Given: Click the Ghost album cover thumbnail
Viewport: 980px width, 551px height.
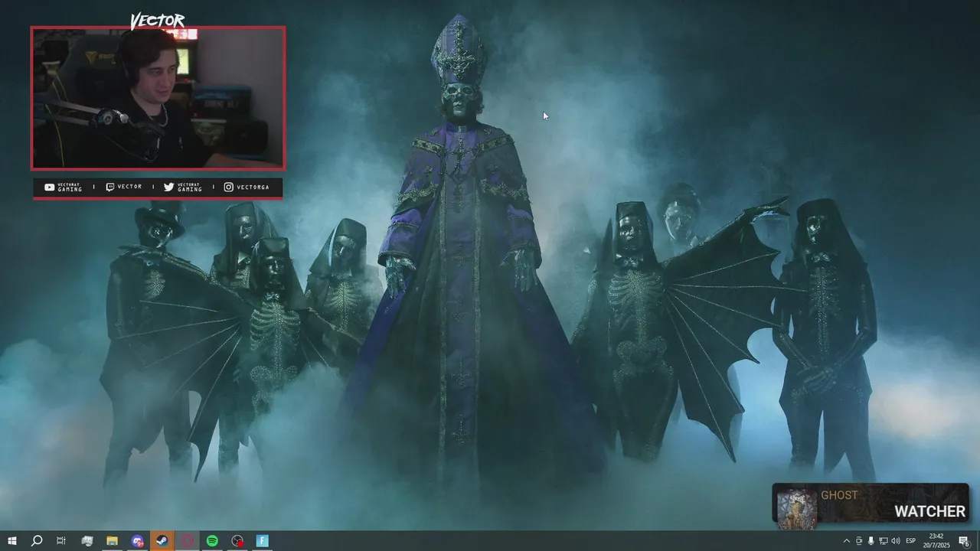Looking at the screenshot, I should [796, 508].
